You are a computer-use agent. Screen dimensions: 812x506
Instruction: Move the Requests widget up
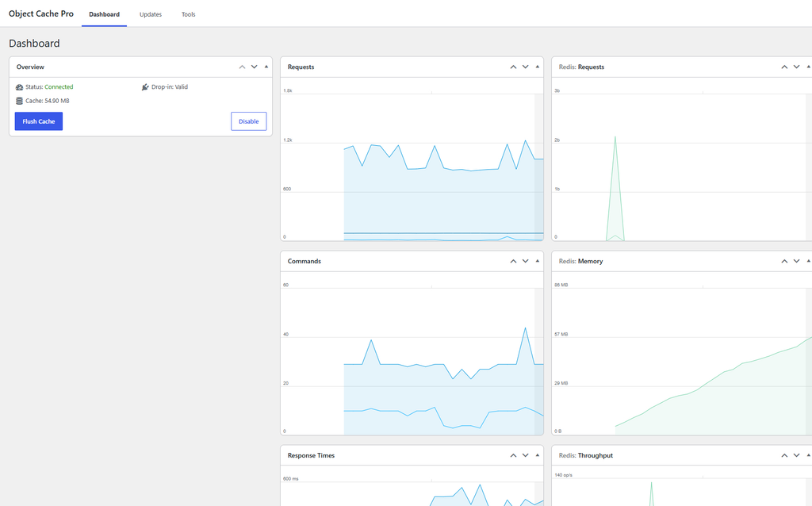click(513, 67)
